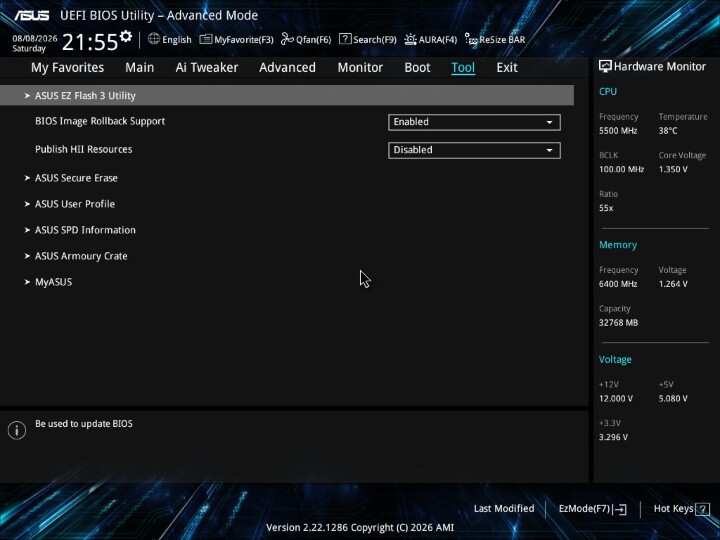
Task: Click the 100.00 MHz BCLK value
Action: click(621, 169)
